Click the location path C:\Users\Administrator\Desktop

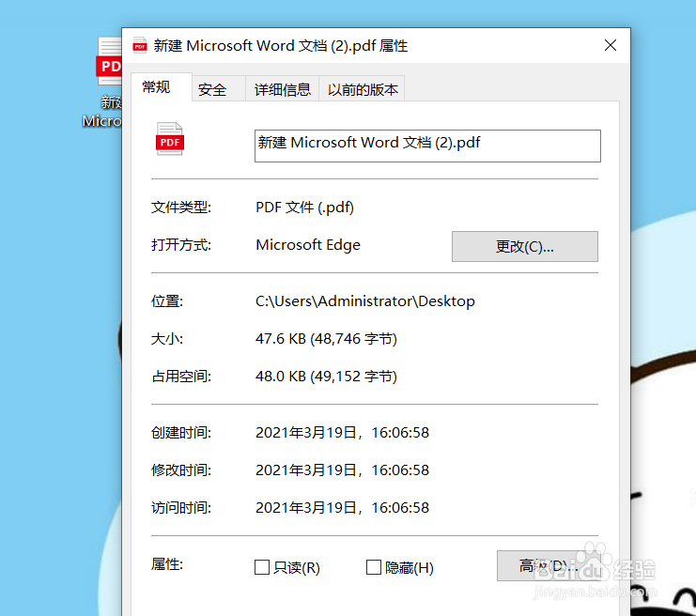click(364, 301)
